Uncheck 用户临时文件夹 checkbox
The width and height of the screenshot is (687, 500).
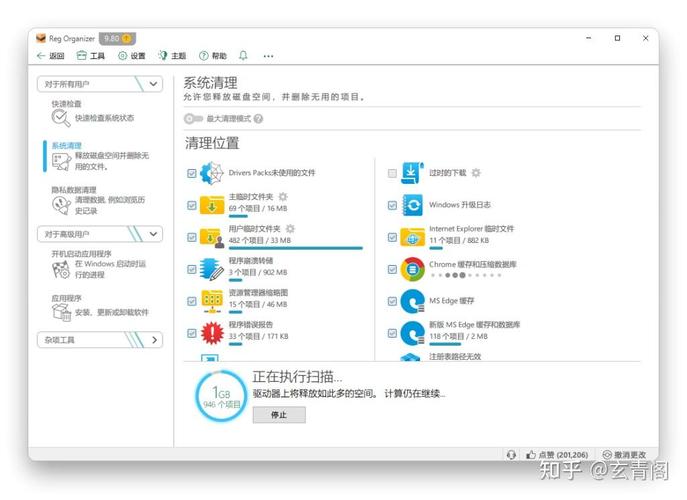pos(192,237)
